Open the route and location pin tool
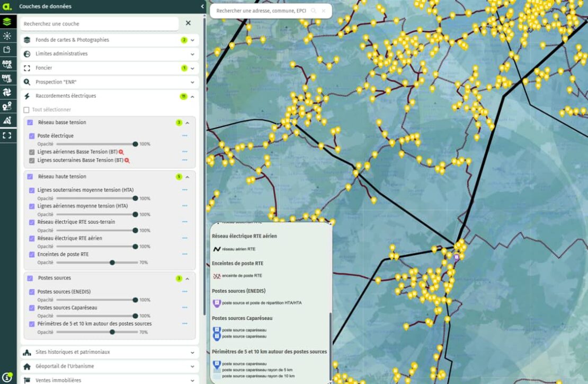The height and width of the screenshot is (384, 588). pyautogui.click(x=7, y=106)
